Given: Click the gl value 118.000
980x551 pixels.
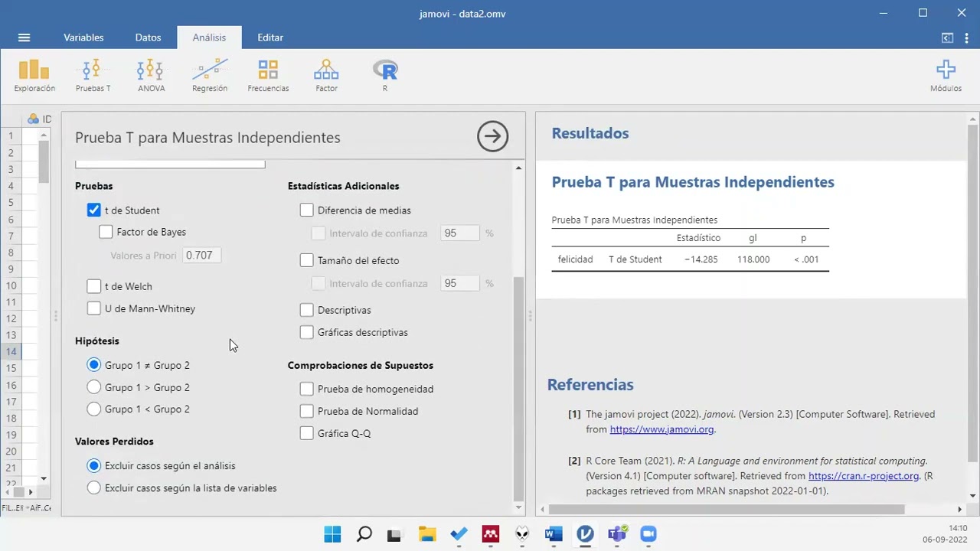Looking at the screenshot, I should pos(753,259).
